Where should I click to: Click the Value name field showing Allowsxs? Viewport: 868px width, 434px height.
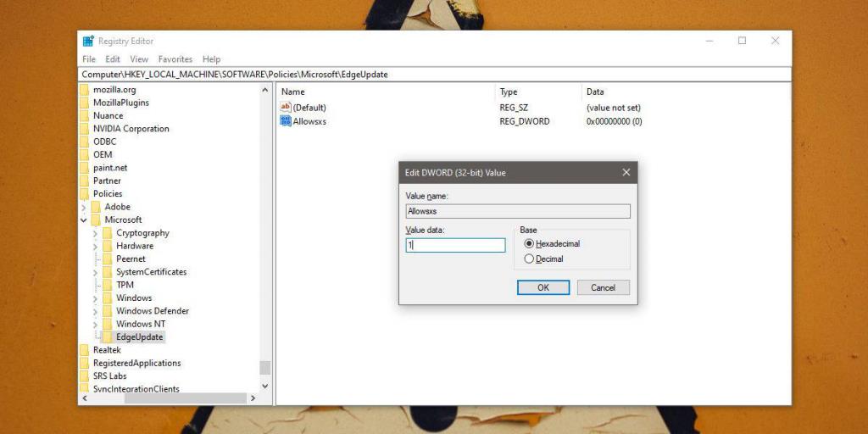coord(518,211)
